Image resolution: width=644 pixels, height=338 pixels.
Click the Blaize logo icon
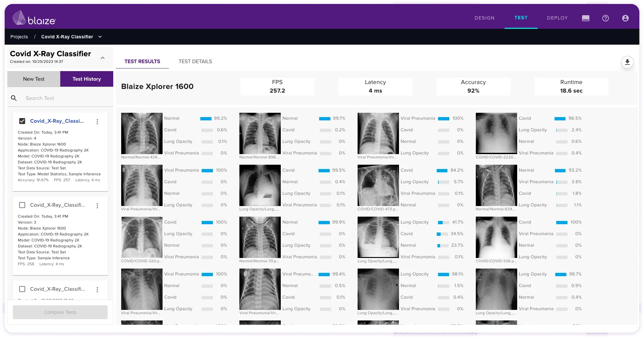19,18
